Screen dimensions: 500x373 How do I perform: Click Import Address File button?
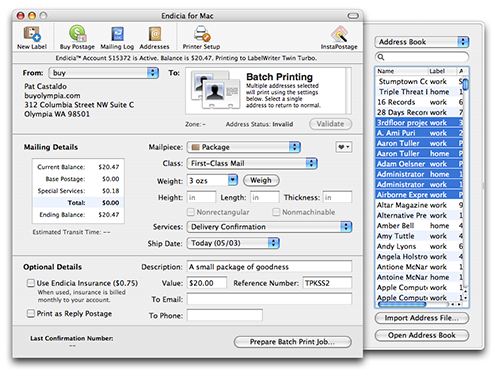tap(422, 318)
